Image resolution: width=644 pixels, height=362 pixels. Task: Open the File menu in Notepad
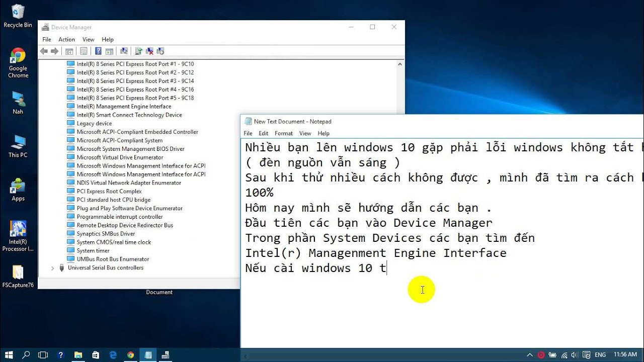click(x=248, y=133)
